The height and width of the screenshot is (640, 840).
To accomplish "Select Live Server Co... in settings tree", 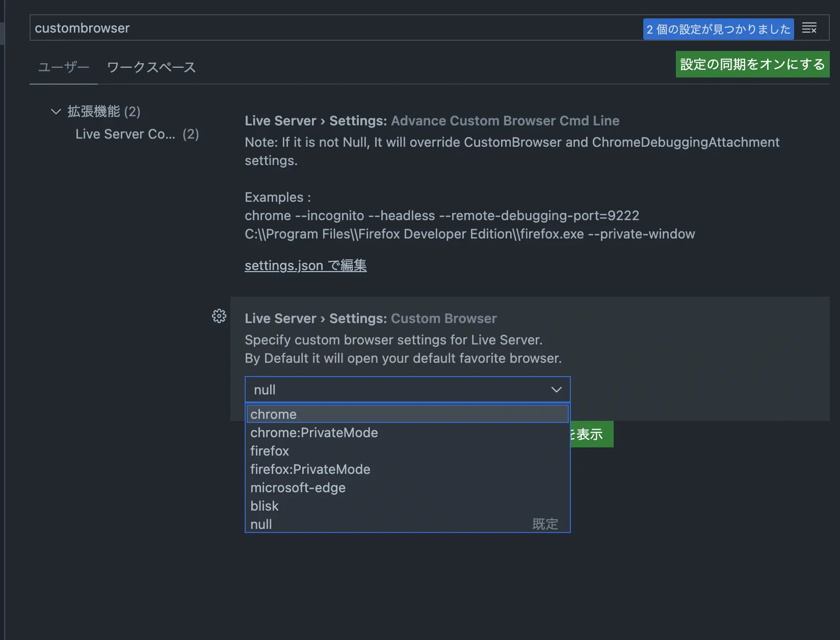I will point(125,134).
